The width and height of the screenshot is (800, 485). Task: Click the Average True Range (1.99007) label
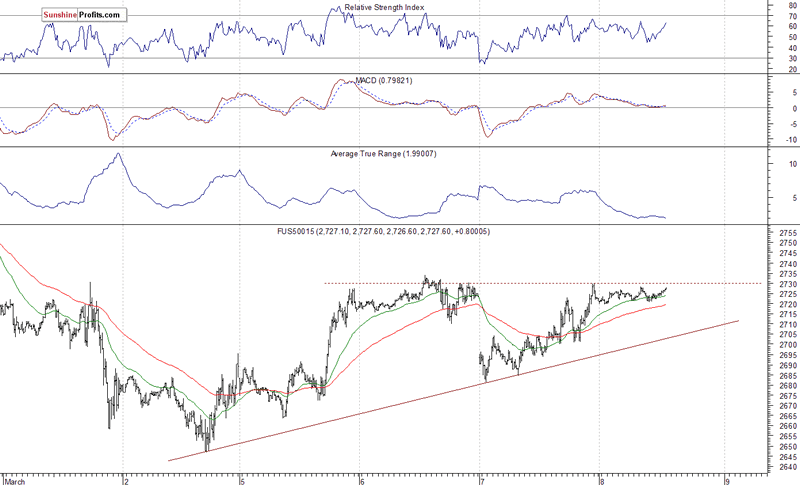coord(383,154)
